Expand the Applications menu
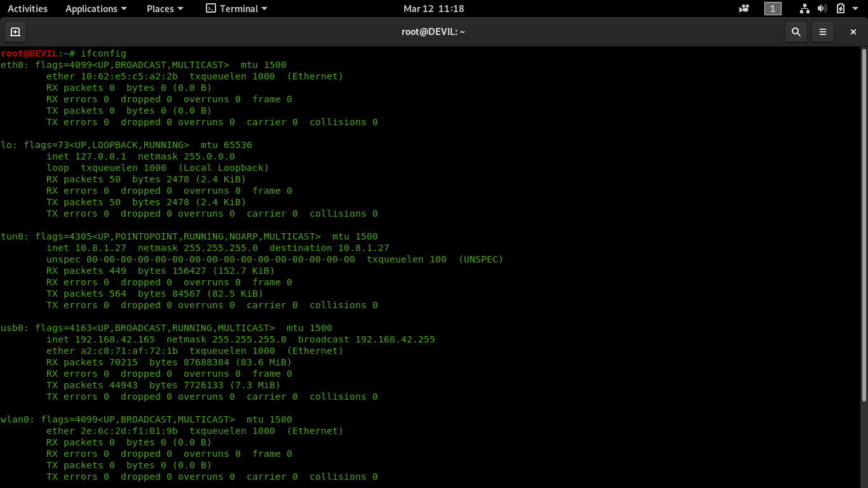This screenshot has height=488, width=868. (x=96, y=9)
